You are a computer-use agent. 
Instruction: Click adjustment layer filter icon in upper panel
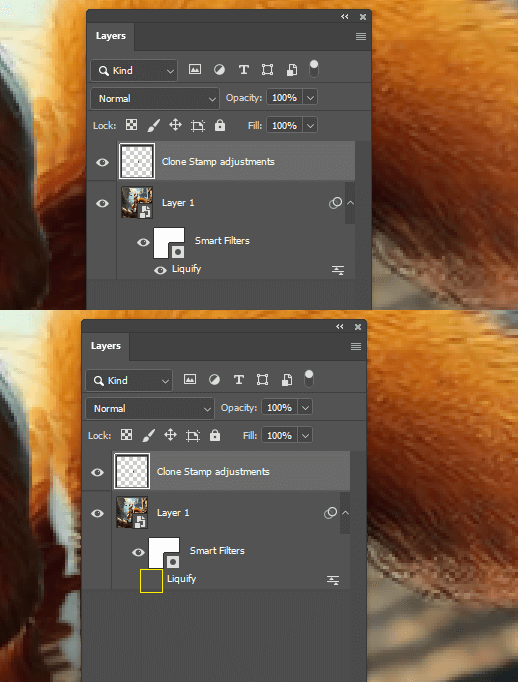coord(219,70)
